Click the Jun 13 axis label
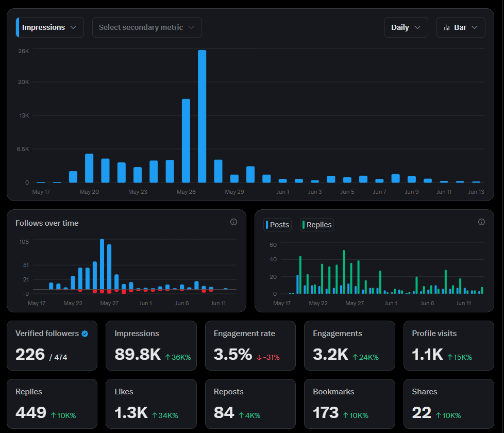This screenshot has width=504, height=433. (x=476, y=192)
